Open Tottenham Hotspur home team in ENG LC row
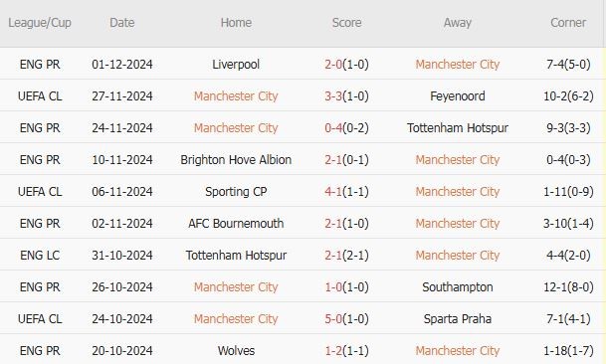Viewport: 606px width, 364px height. pos(236,255)
